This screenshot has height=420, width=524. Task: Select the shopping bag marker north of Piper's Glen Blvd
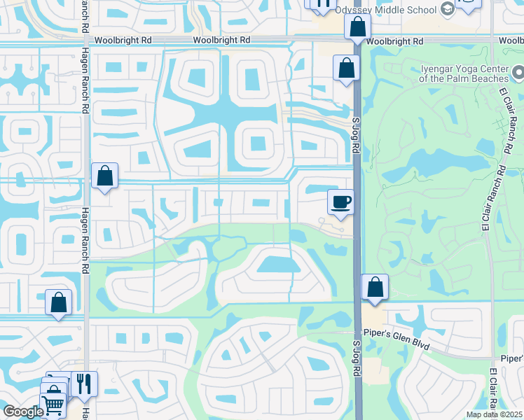click(375, 288)
